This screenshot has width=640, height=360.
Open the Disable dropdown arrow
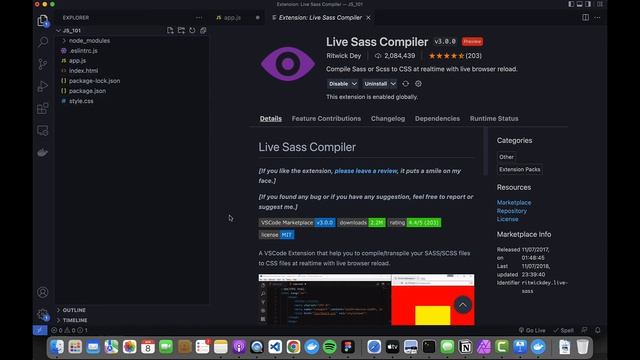coord(354,84)
